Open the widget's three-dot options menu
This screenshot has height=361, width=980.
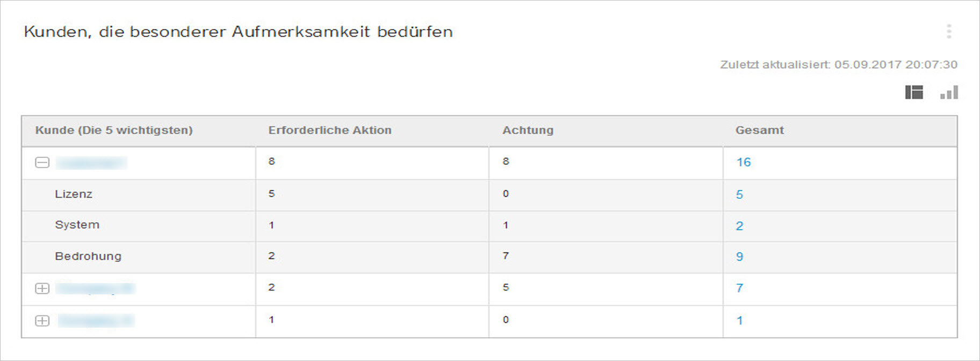[x=949, y=32]
